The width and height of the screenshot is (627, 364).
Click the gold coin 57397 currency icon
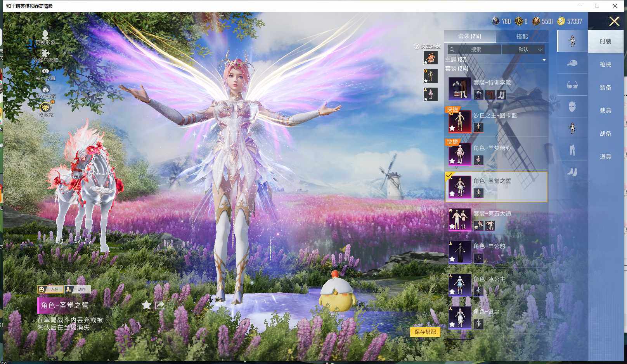tap(561, 21)
